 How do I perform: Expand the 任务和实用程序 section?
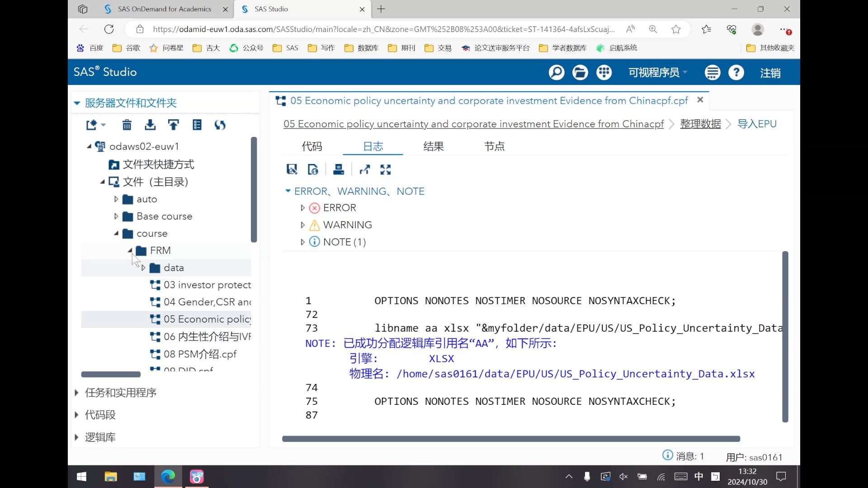76,393
